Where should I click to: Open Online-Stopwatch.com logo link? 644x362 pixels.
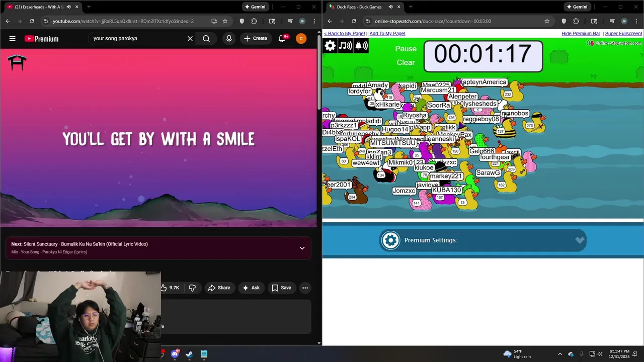point(614,43)
